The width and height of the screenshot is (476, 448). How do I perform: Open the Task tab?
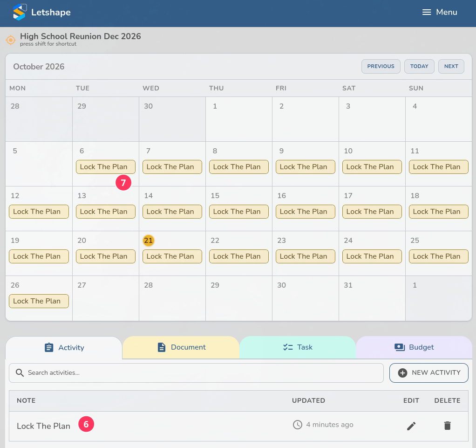coord(298,347)
